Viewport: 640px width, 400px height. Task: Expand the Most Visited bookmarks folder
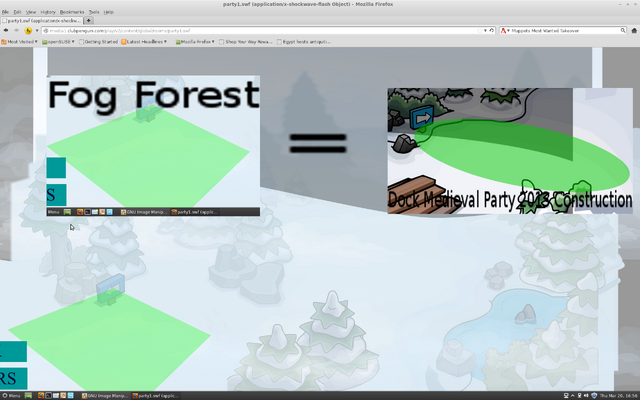click(x=20, y=42)
